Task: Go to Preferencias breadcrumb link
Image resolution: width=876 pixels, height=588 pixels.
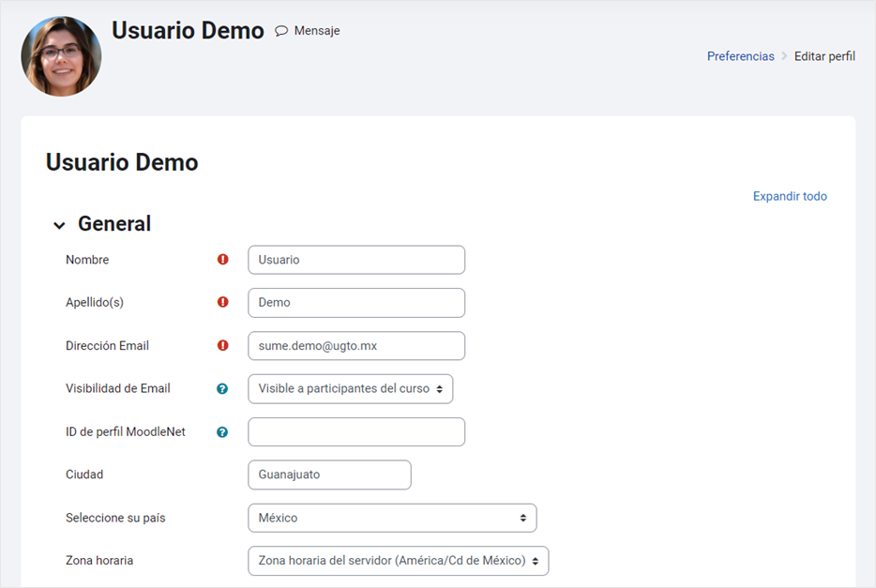Action: (x=740, y=56)
